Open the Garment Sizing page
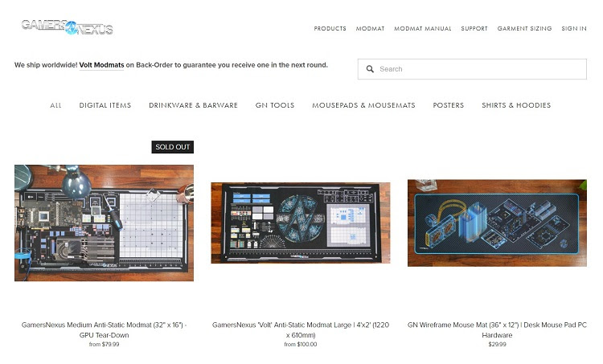The height and width of the screenshot is (364, 603). pyautogui.click(x=524, y=28)
